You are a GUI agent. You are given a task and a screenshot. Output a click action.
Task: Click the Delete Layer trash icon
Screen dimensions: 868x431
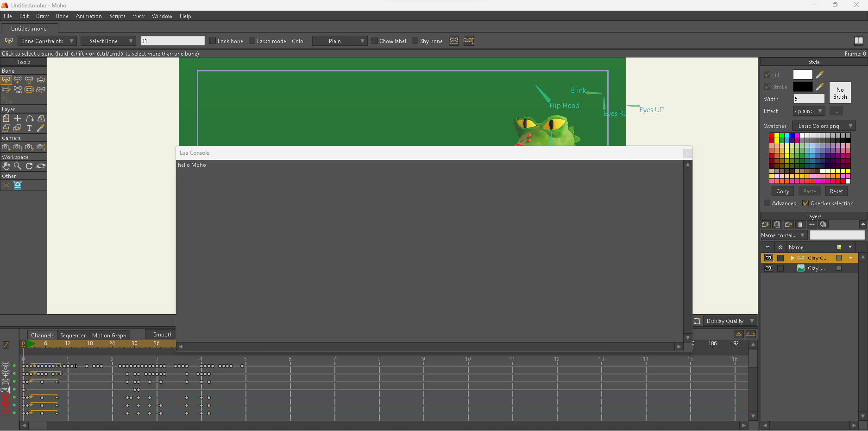click(800, 224)
